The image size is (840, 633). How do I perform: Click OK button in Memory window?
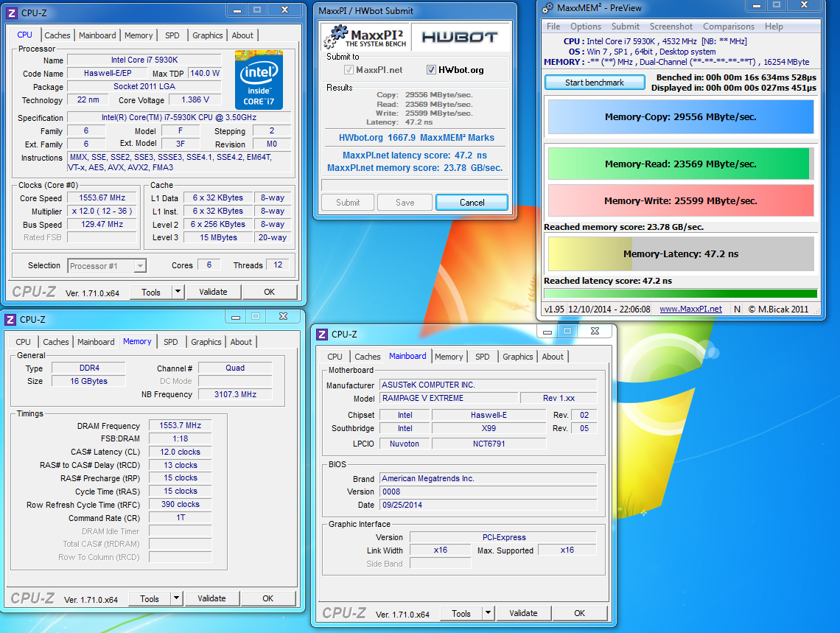click(x=268, y=598)
